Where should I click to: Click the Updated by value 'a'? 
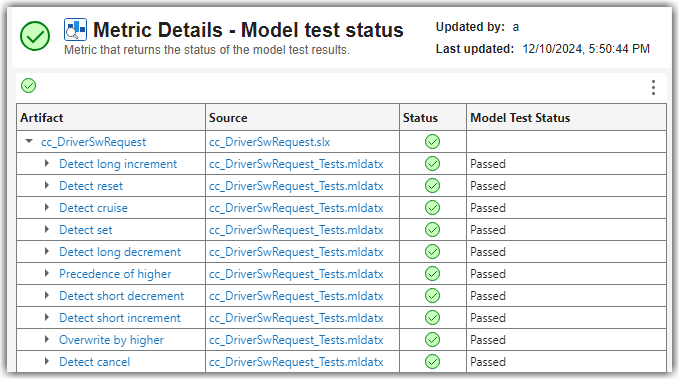(x=516, y=27)
